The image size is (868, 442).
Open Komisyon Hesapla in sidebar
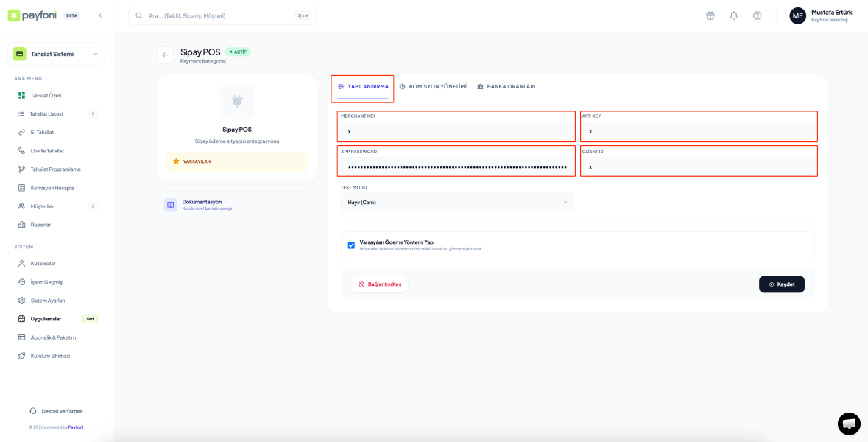(52, 188)
